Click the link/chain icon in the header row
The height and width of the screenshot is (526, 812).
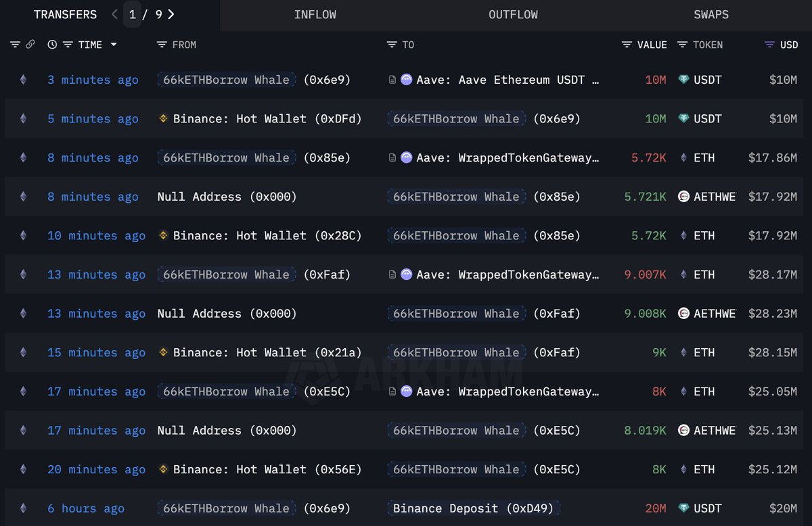(30, 45)
